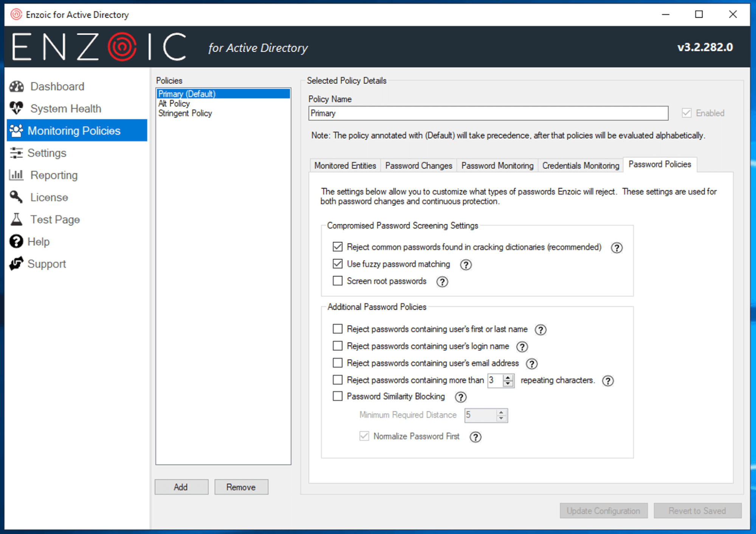The image size is (756, 534).
Task: Decrease Minimum Required Distance value
Action: pyautogui.click(x=501, y=418)
